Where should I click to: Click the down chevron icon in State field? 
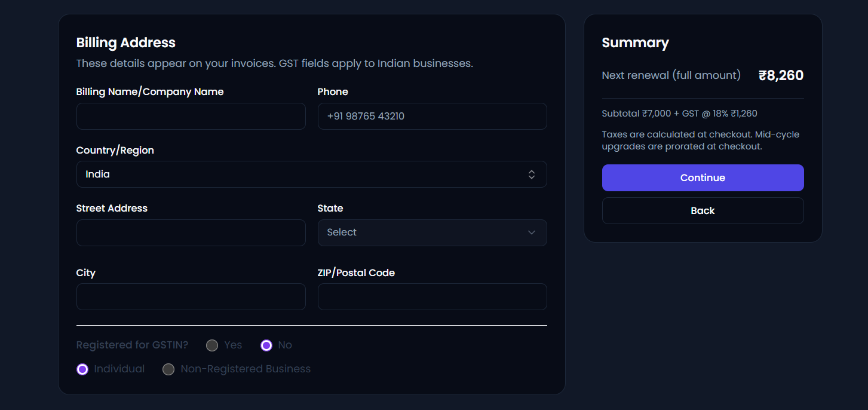[531, 232]
